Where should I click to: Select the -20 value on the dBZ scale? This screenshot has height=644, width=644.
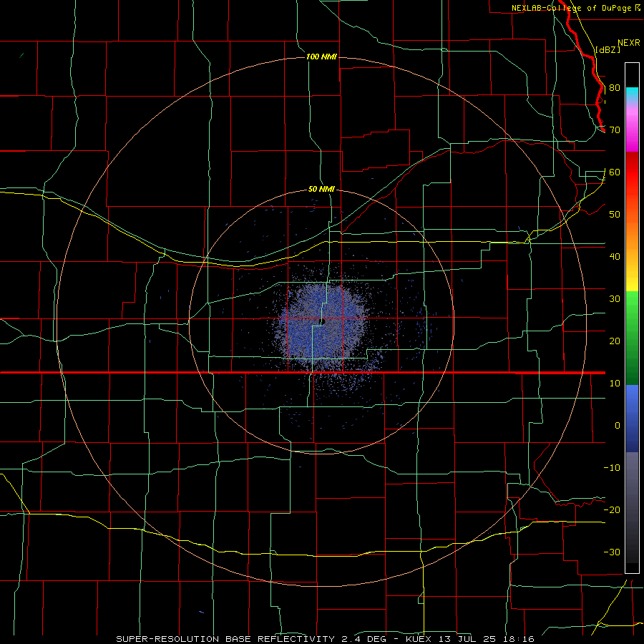pyautogui.click(x=612, y=509)
